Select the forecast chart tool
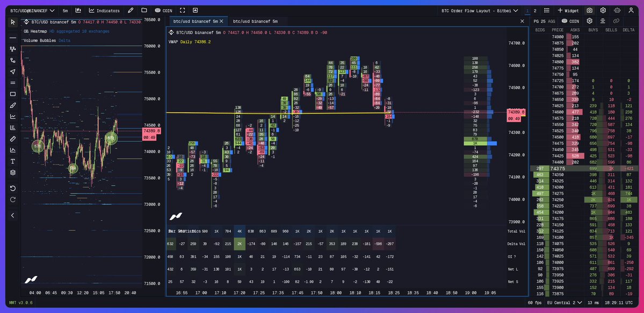 [13, 150]
